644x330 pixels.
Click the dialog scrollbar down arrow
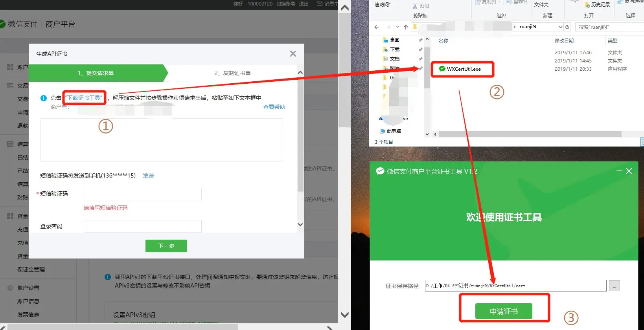(x=300, y=225)
